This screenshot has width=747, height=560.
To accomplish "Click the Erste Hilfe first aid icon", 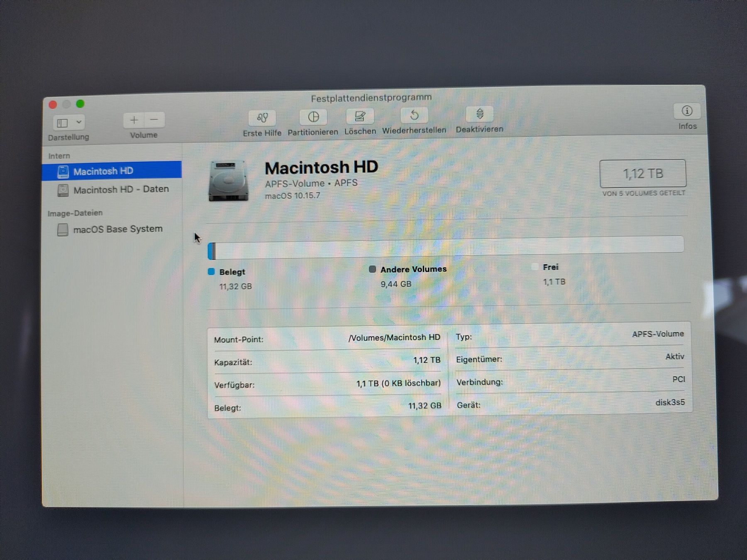I will (262, 118).
